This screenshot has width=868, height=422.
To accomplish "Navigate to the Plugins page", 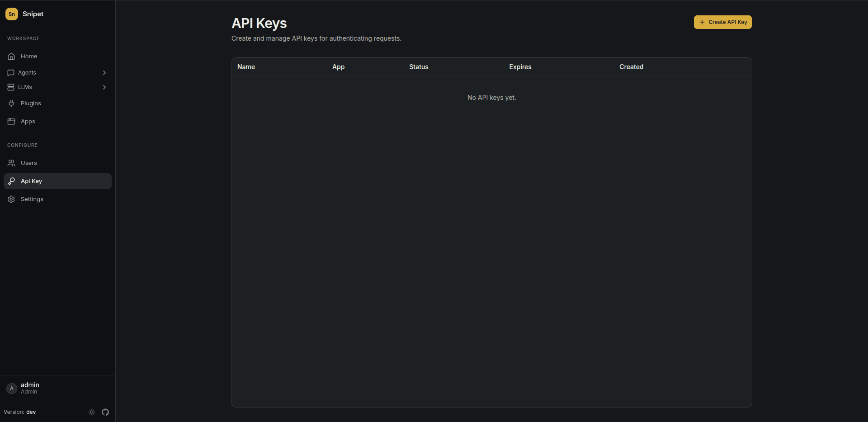I will point(57,103).
